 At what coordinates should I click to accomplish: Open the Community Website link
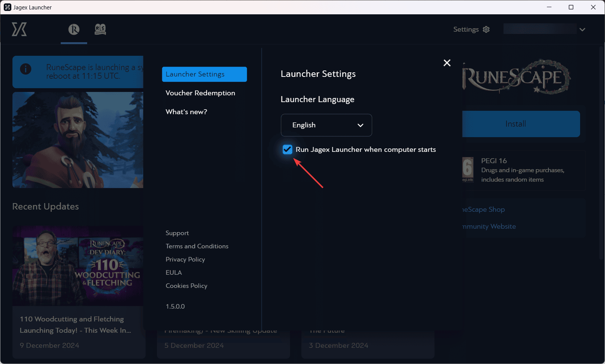click(489, 226)
